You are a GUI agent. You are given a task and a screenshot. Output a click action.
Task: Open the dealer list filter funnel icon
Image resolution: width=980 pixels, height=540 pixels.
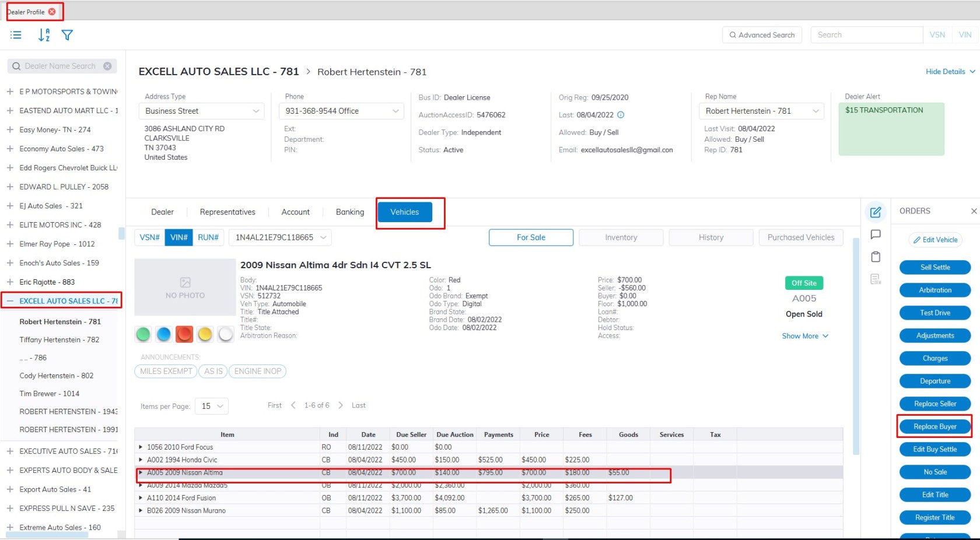[x=67, y=35]
